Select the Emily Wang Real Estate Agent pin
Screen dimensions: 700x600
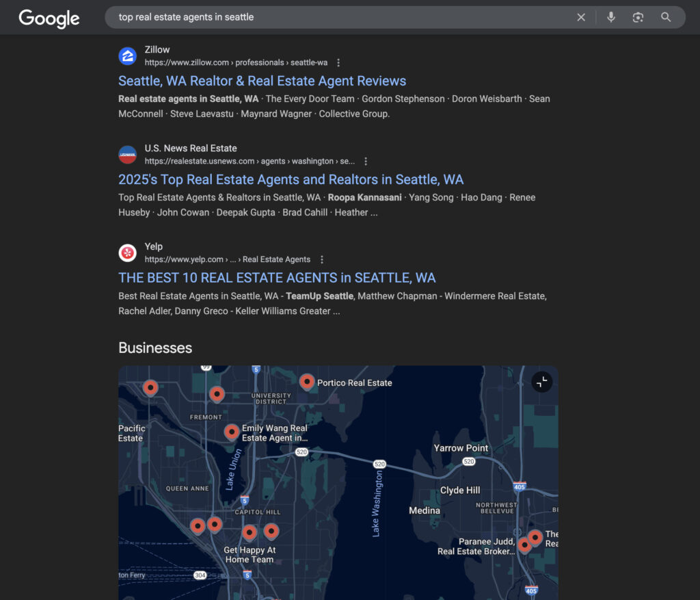point(231,432)
